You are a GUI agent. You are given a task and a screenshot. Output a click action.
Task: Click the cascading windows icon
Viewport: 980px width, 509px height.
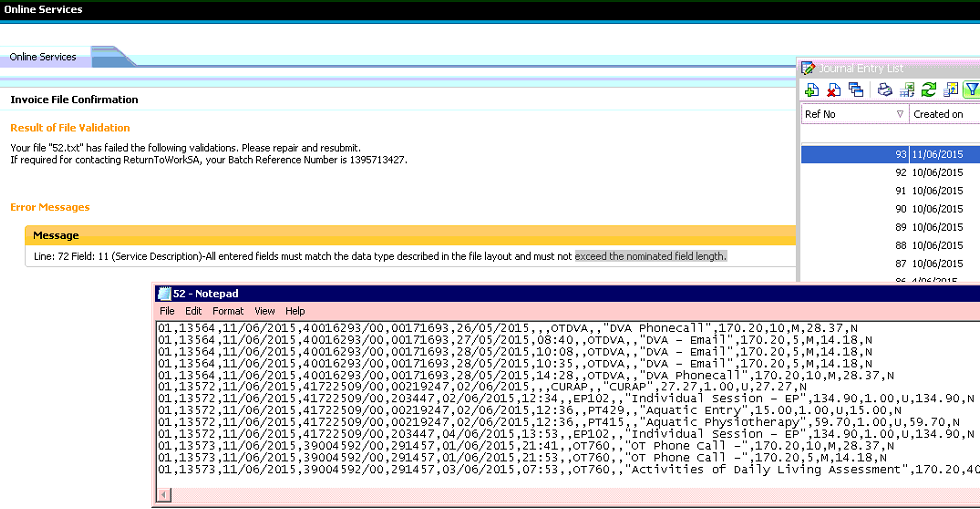856,90
